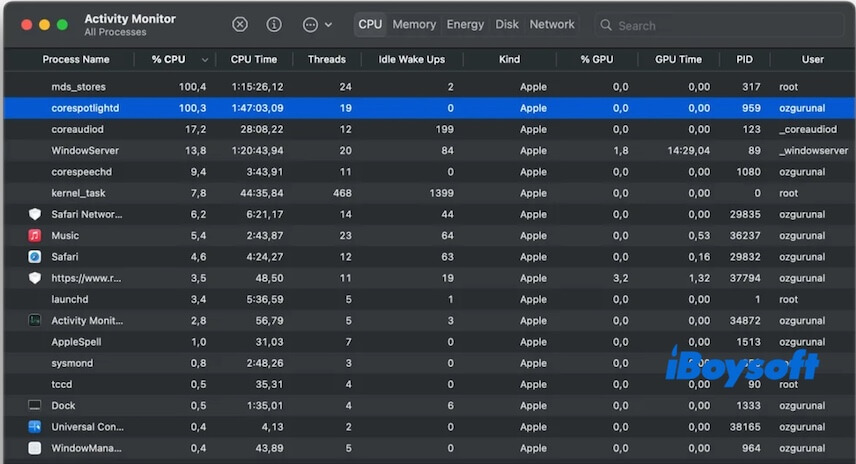Select the Network tab
The height and width of the screenshot is (464, 856).
pos(552,25)
